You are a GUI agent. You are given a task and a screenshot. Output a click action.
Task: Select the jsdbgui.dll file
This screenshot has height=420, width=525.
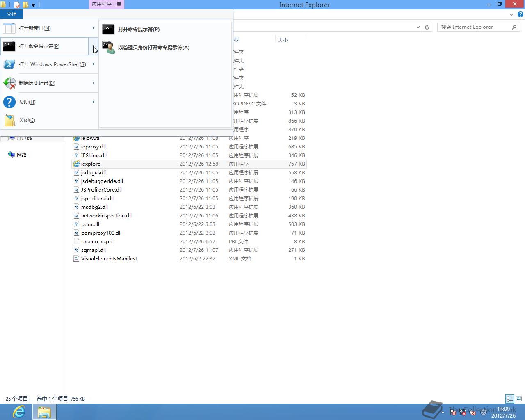(94, 172)
